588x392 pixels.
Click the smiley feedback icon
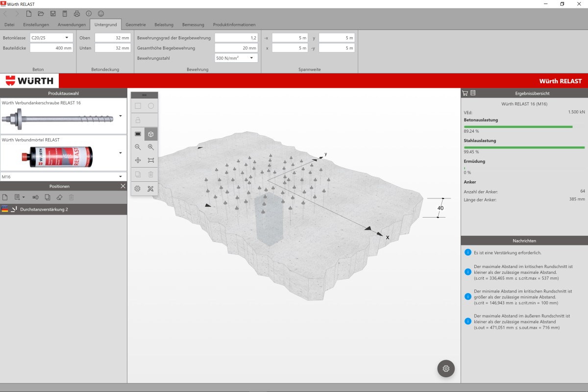tap(101, 14)
